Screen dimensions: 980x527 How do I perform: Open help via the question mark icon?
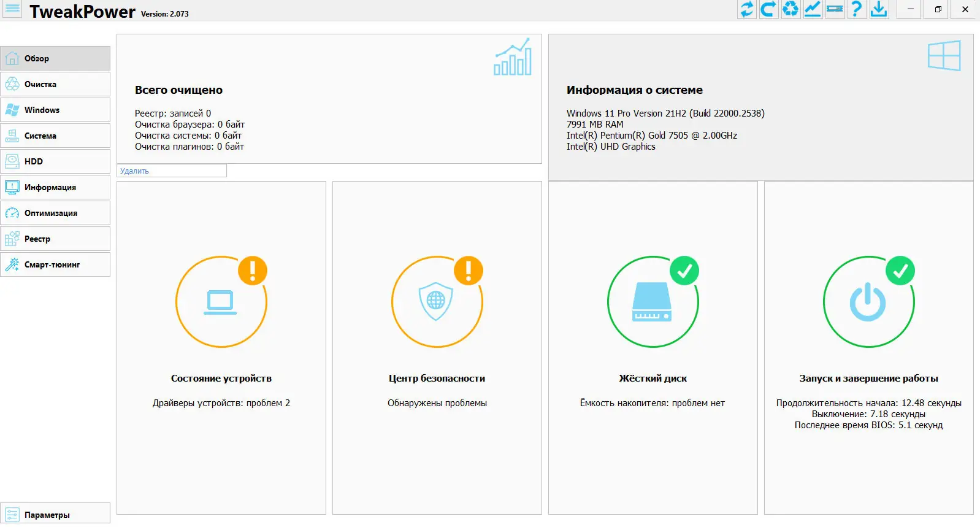click(x=857, y=9)
